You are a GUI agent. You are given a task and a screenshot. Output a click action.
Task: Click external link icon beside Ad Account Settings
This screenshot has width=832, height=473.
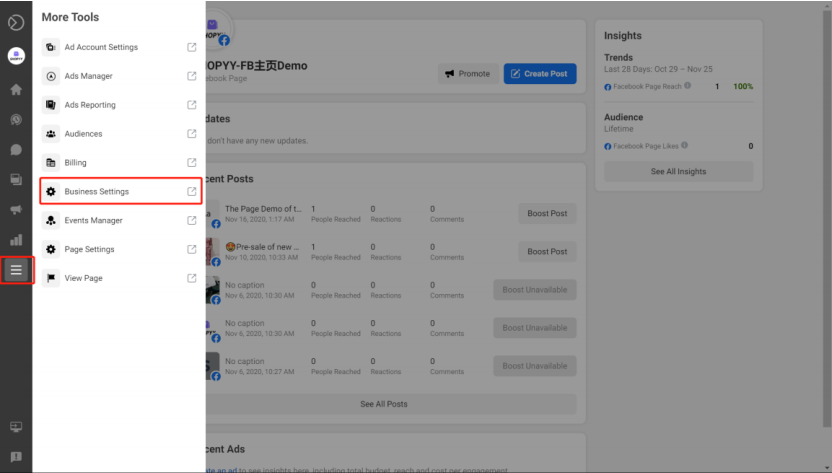[192, 47]
